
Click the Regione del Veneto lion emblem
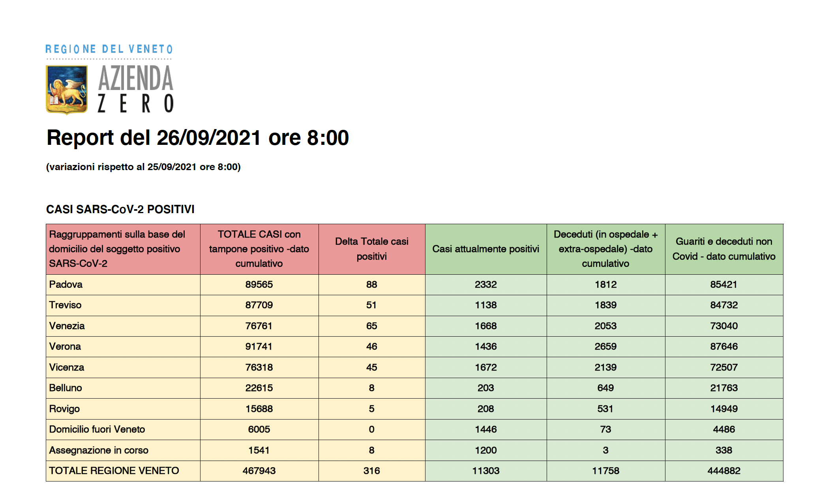67,90
